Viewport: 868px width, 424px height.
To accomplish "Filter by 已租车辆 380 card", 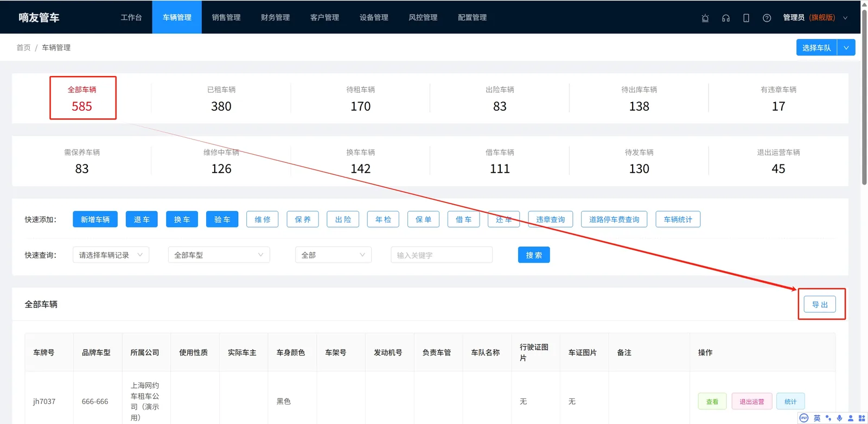I will pyautogui.click(x=221, y=98).
